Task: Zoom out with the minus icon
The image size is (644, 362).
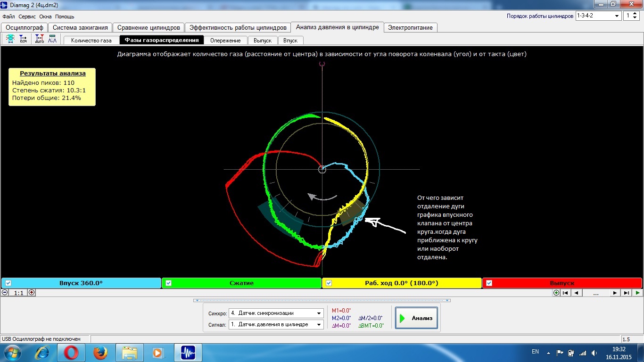Action: [5, 292]
